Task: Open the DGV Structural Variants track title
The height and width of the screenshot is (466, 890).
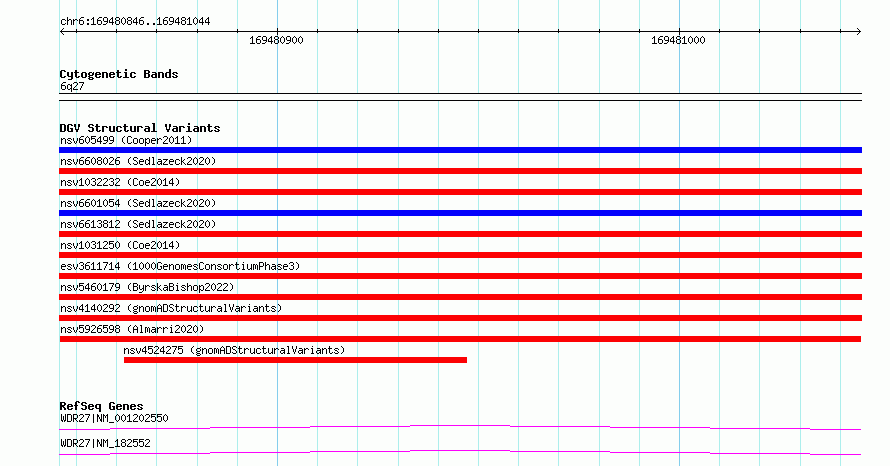Action: coord(140,128)
